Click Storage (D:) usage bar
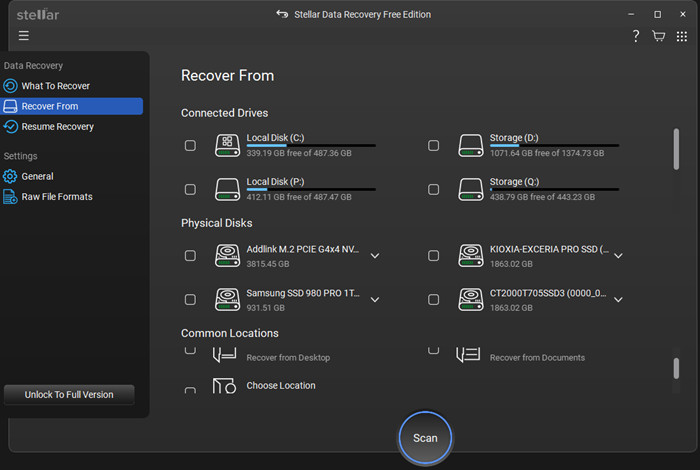This screenshot has height=470, width=700. pos(554,146)
